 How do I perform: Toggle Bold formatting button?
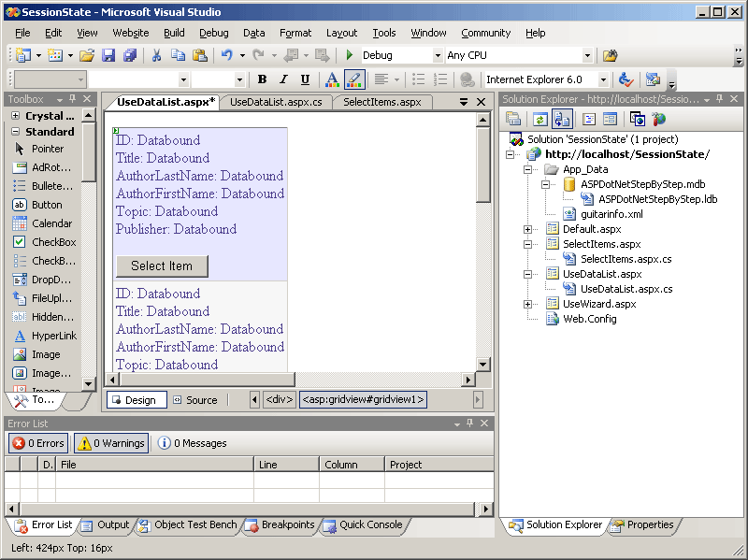pos(262,79)
